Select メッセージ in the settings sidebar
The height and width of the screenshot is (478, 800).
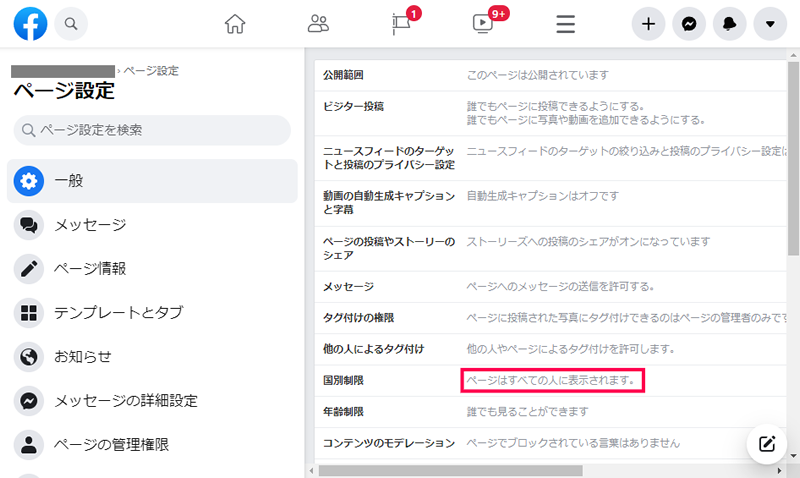[152, 224]
